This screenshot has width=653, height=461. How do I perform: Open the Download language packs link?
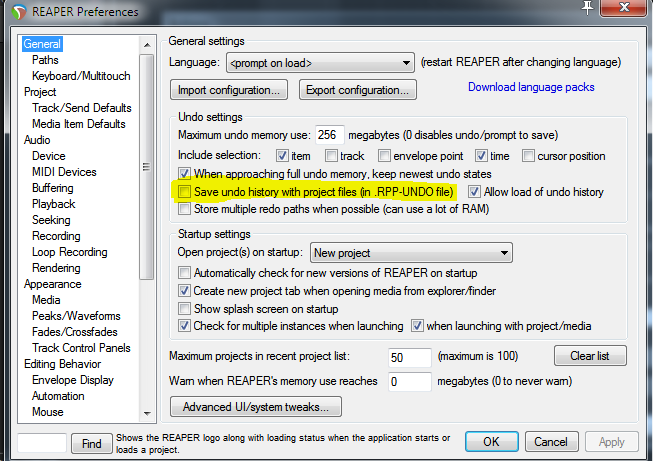531,87
